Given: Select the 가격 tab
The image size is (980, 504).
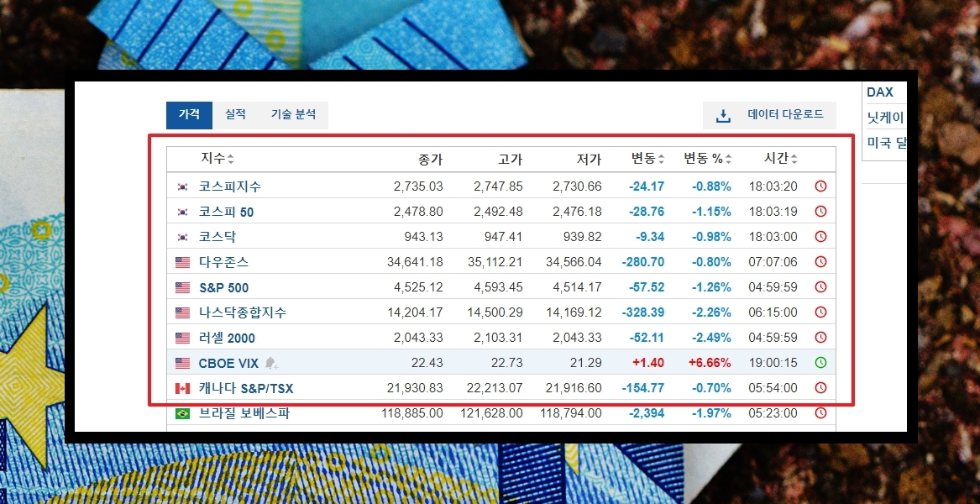Looking at the screenshot, I should (190, 115).
